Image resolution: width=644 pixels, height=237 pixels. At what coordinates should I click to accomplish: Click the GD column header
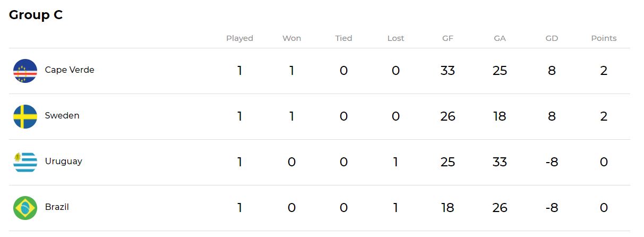[552, 38]
